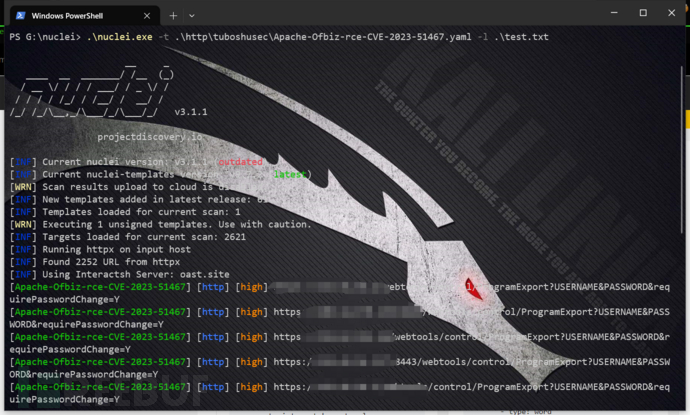690x415 pixels.
Task: Click last Apache-Ofbiz-rce-CVE-2023-51467 result tag
Action: pos(100,387)
